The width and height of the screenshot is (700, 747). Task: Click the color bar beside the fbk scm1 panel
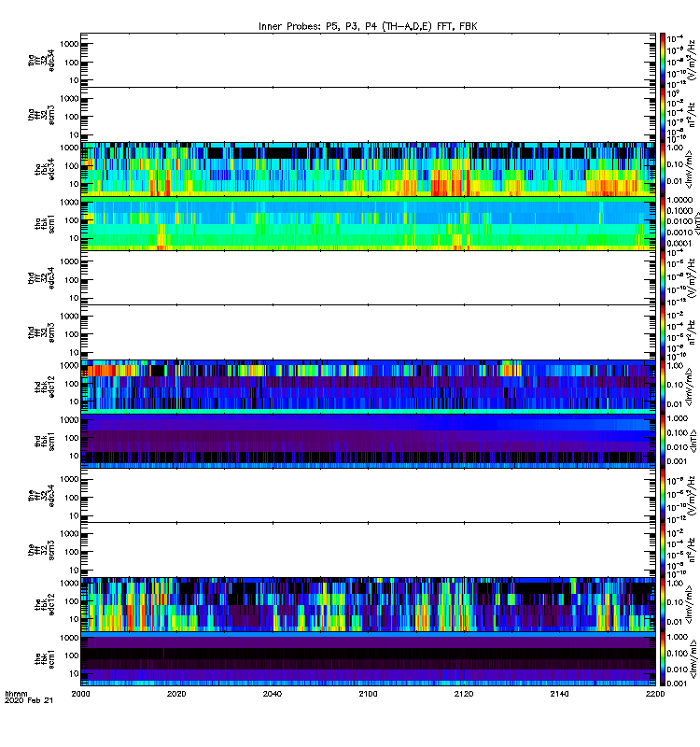coord(663,659)
